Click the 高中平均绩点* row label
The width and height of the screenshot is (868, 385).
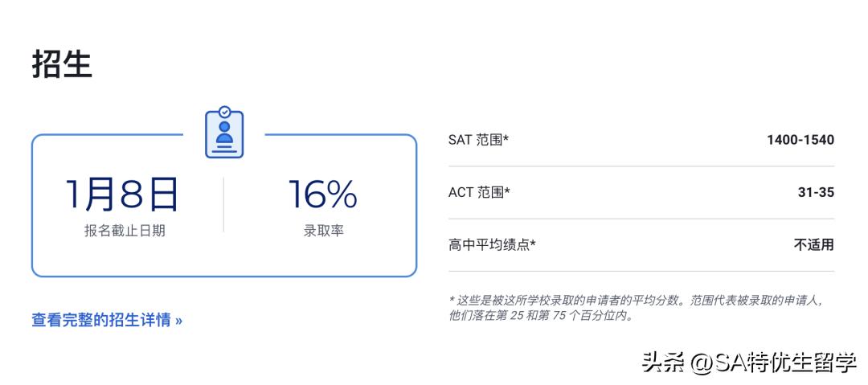492,244
